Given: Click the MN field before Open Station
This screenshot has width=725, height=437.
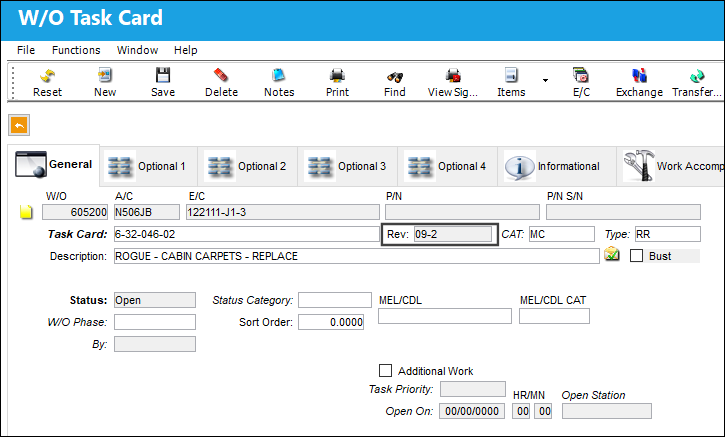Looking at the screenshot, I should point(543,411).
